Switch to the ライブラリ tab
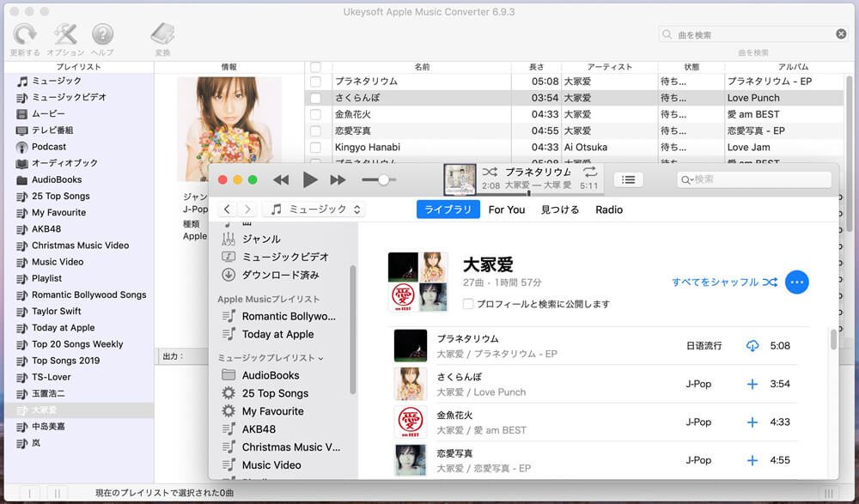Viewport: 859px width, 504px height. pos(448,209)
